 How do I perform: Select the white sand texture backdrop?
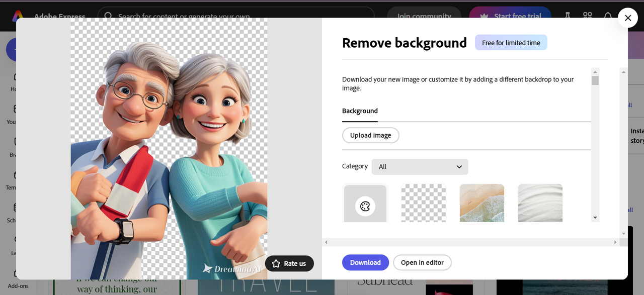point(540,203)
